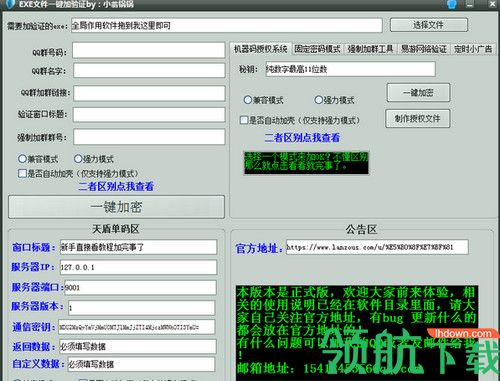This screenshot has height=381, width=500.
Task: Click the 服务器IP field showing 127.0.0.1
Action: (x=138, y=267)
